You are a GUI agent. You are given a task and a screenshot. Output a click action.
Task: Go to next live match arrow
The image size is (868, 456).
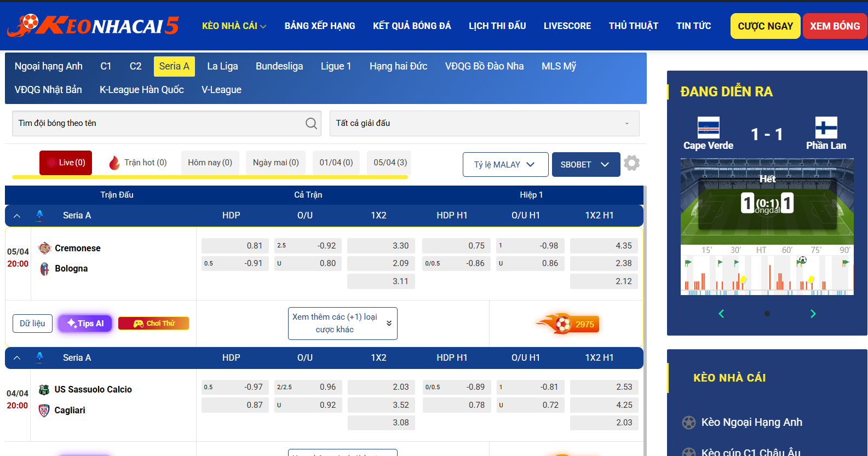813,314
